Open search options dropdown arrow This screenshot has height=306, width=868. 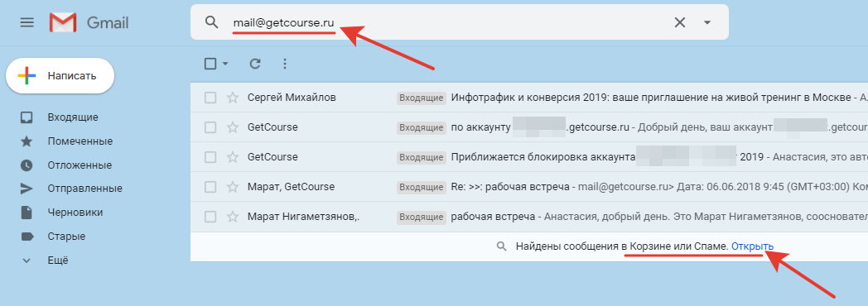pyautogui.click(x=706, y=22)
